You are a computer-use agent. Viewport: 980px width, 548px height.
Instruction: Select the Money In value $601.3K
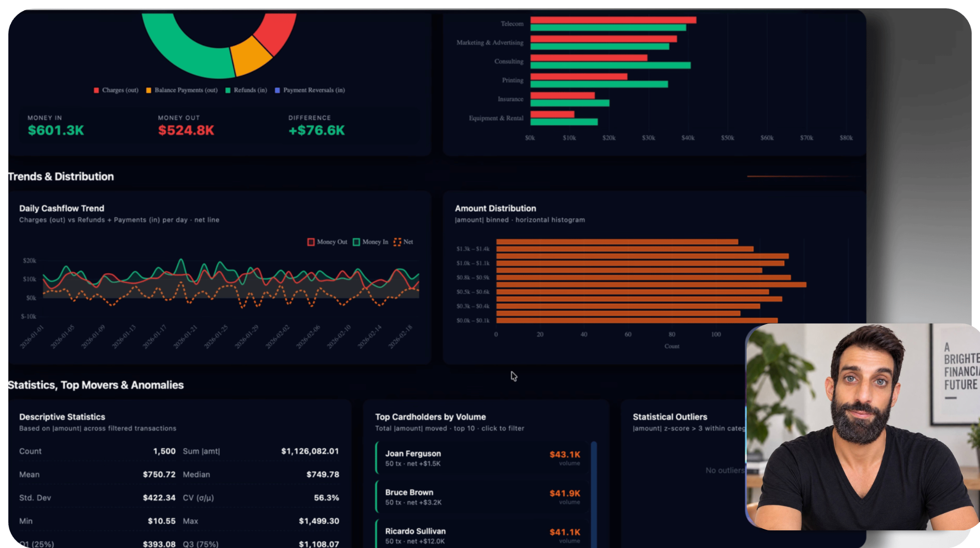[x=56, y=131]
